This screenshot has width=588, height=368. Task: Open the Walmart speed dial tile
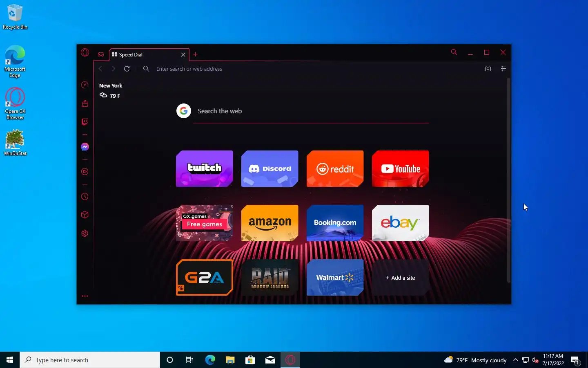(335, 277)
